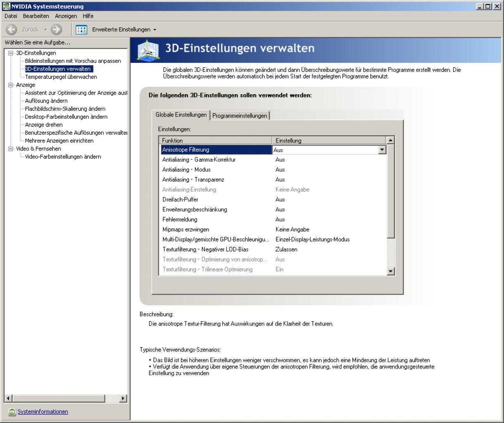
Task: Open Benutzerspezifische Auflösungen verwalten
Action: (76, 133)
